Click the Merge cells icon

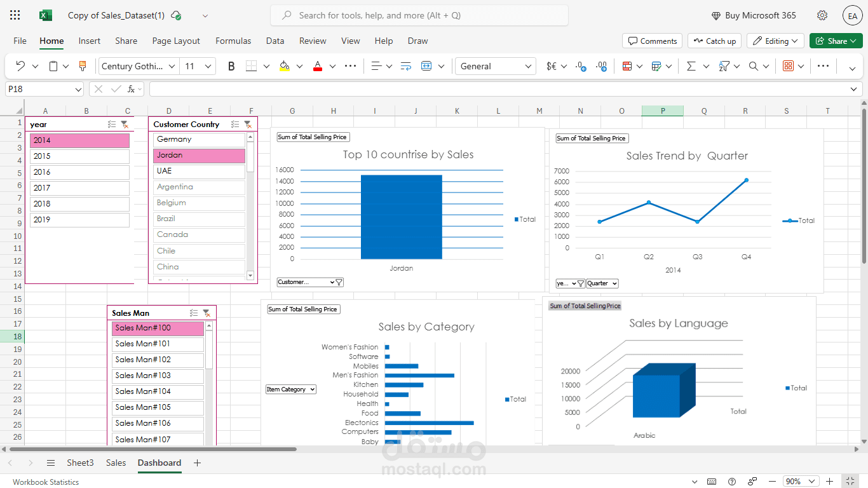tap(426, 66)
